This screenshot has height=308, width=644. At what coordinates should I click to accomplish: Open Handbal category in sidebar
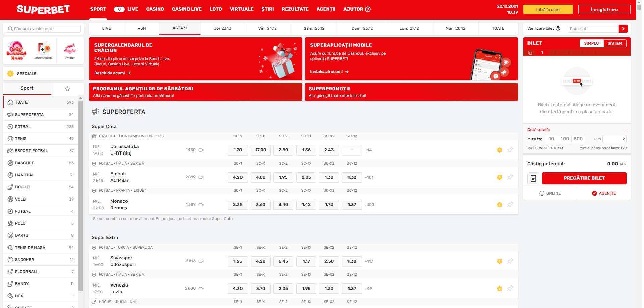click(x=41, y=175)
